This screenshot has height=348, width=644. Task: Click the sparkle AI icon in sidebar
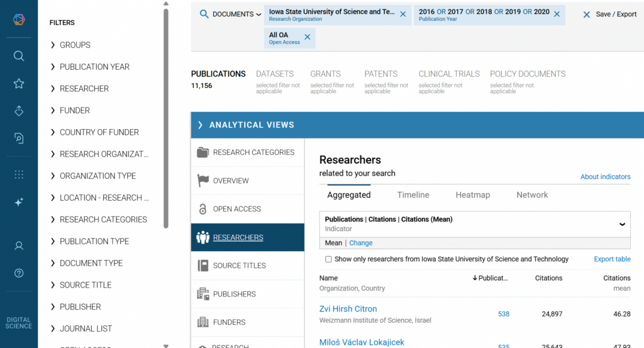click(19, 202)
